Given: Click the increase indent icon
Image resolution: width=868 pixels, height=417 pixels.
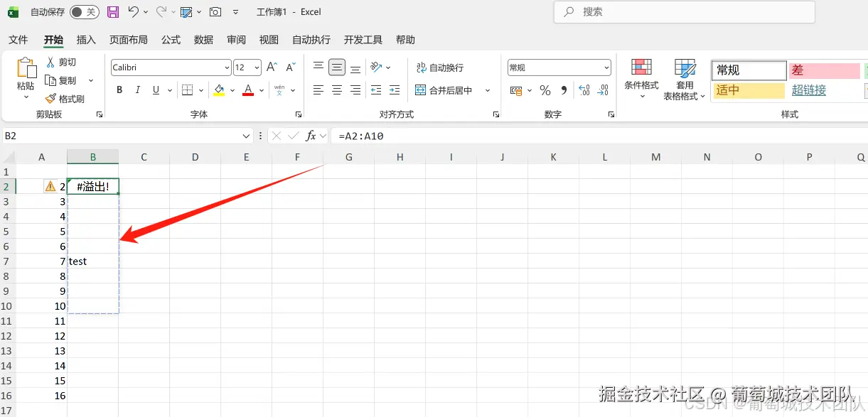Looking at the screenshot, I should [x=395, y=90].
